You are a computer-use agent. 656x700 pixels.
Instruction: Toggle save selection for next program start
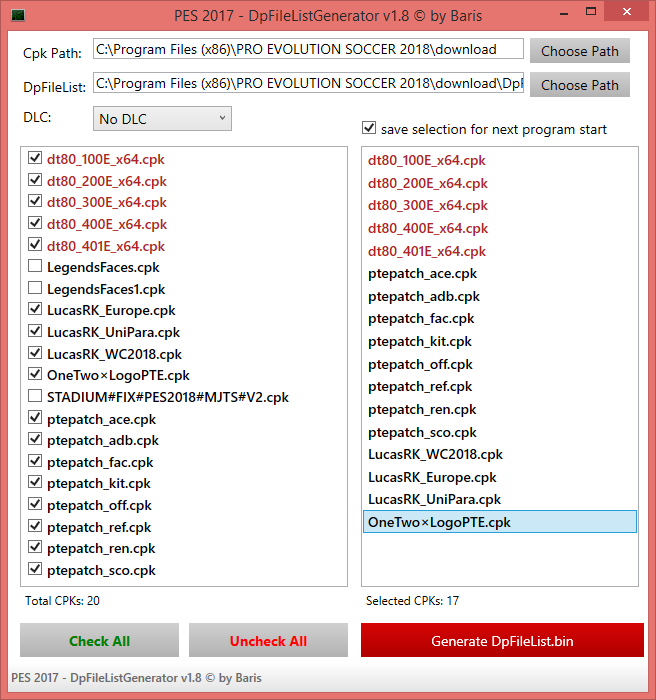[x=369, y=128]
